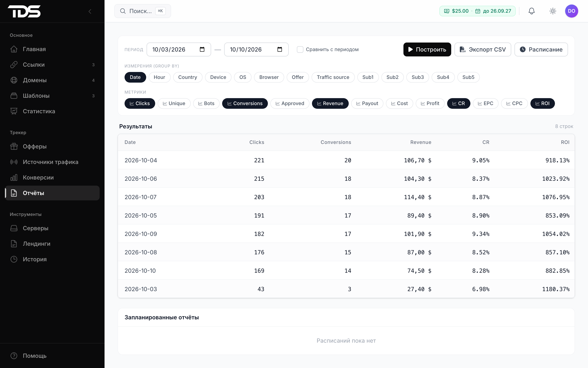Viewport: 588px width, 368px height.
Task: Click the 1180.37% ROI value
Action: 556,289
